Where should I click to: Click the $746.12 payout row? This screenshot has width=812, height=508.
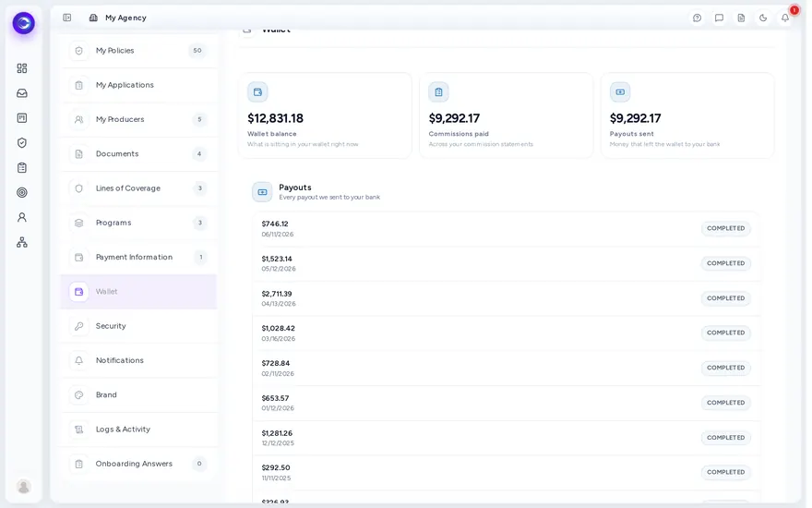[x=508, y=229]
